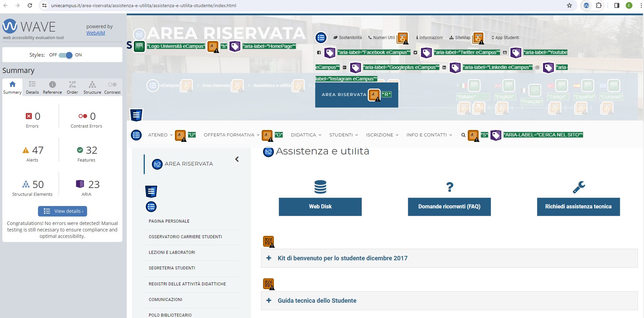Screen dimensions: 644x318
Task: Open COMUNICAZIONI sidebar item
Action: (x=165, y=300)
